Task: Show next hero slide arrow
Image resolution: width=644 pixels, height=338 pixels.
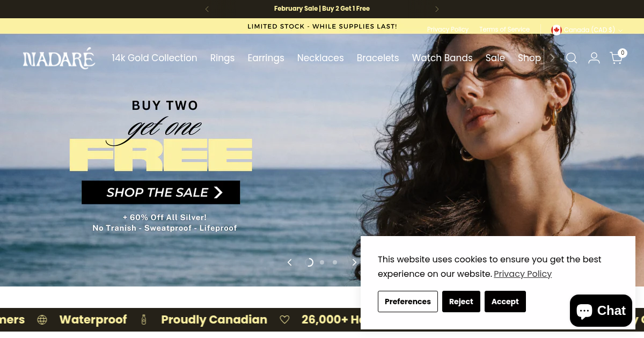Action: click(x=354, y=262)
